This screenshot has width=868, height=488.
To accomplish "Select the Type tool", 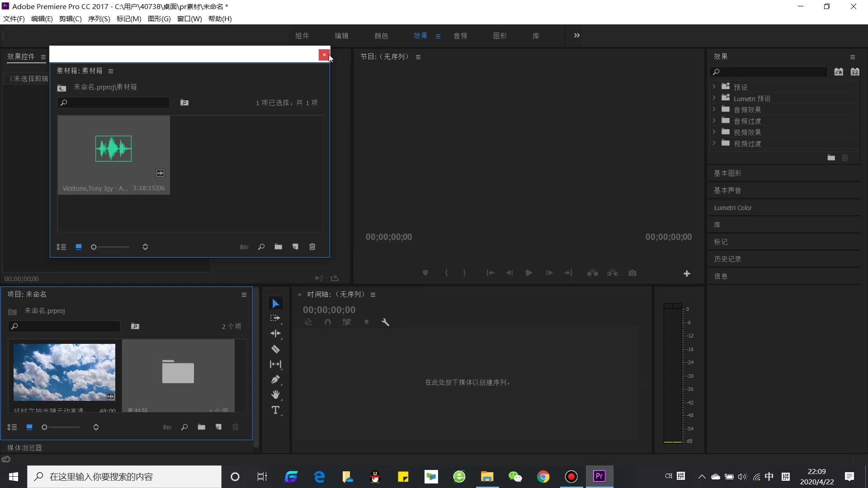I will [x=275, y=410].
